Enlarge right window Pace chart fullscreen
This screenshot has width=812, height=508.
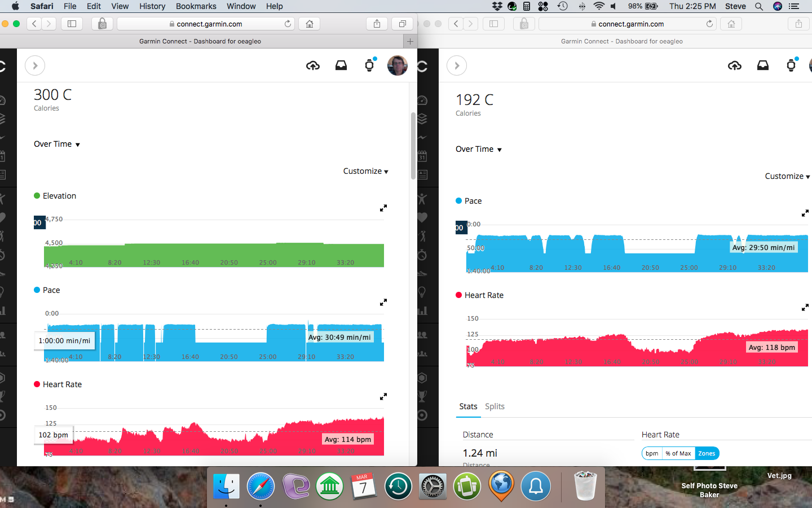click(805, 213)
